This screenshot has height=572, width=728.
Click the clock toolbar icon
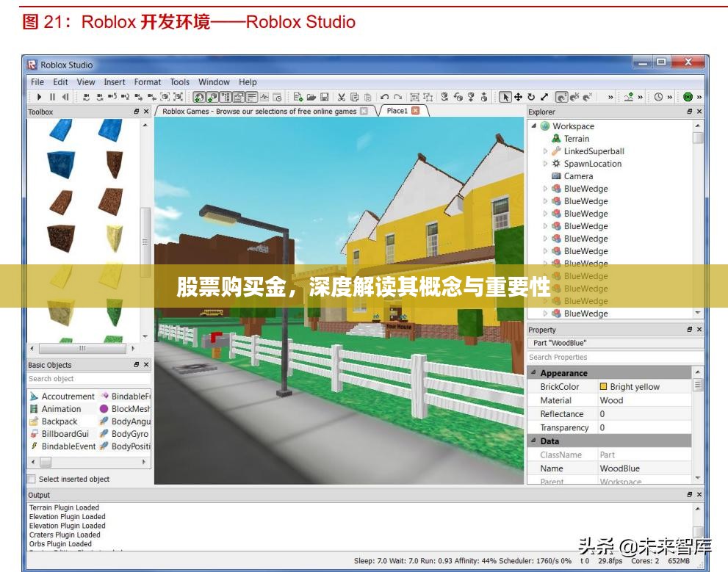click(x=658, y=97)
